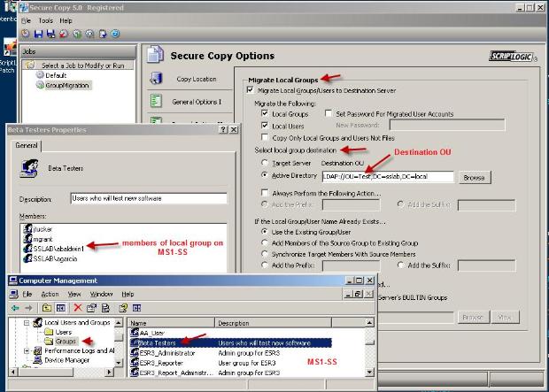Screen dimensions: 549x392
Task: Click the Default job gear icon
Action: tap(40, 75)
